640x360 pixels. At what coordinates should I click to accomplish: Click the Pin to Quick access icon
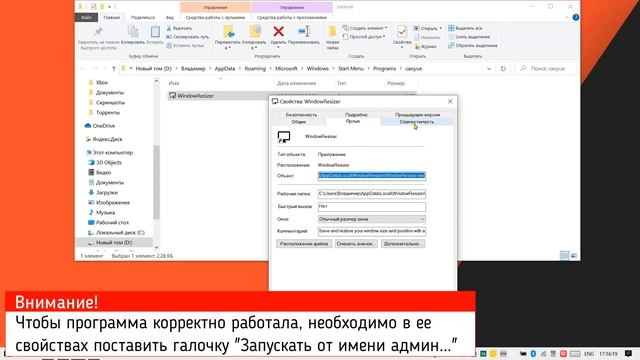click(98, 32)
